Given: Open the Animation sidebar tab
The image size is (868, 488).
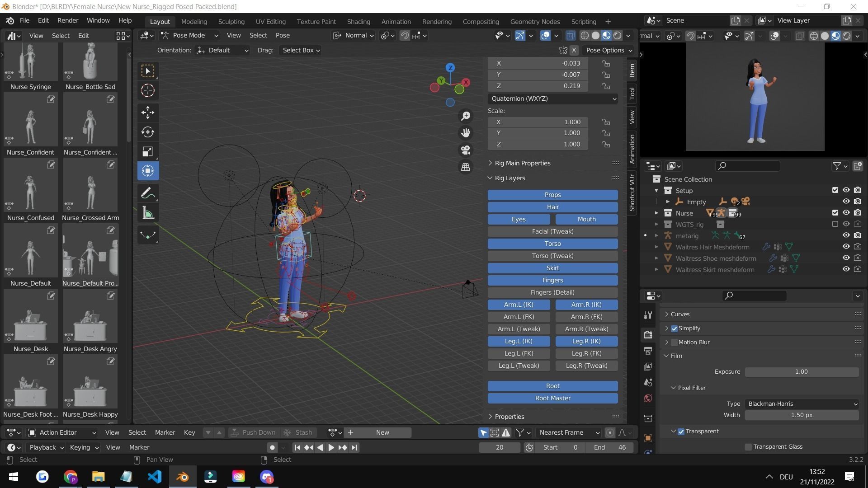Looking at the screenshot, I should (x=632, y=149).
